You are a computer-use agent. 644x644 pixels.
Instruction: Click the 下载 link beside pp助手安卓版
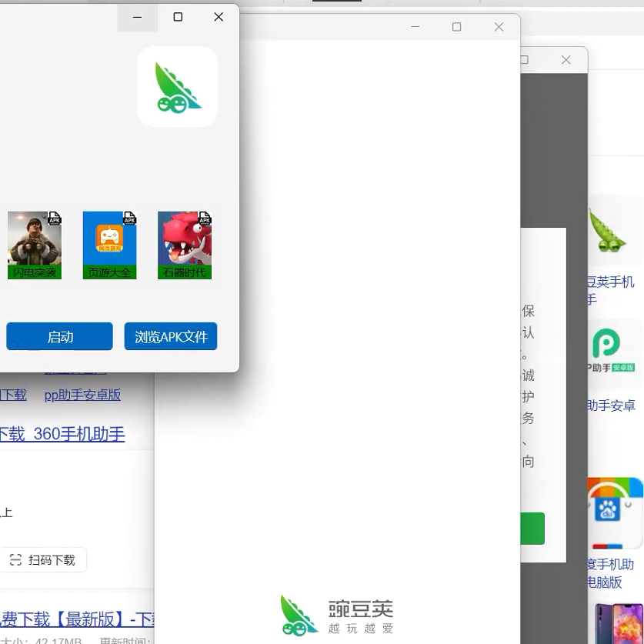[13, 395]
